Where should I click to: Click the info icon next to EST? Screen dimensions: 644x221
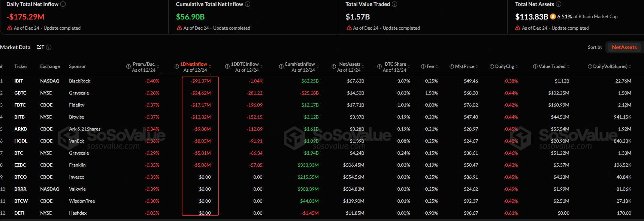point(49,47)
